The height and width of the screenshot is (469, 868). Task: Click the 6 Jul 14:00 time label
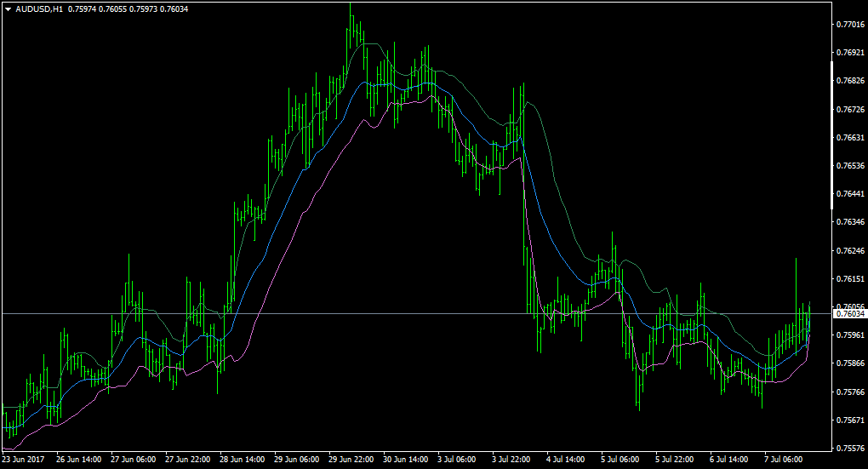[729, 460]
